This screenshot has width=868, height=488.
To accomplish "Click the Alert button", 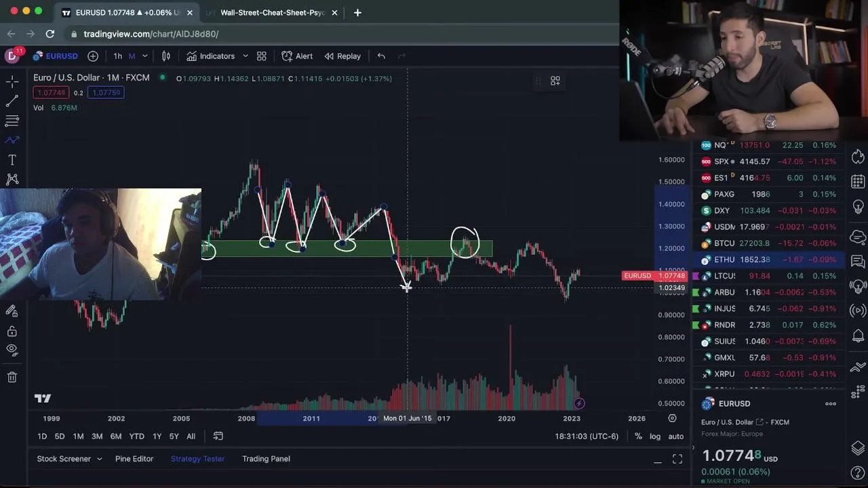I will tap(297, 56).
